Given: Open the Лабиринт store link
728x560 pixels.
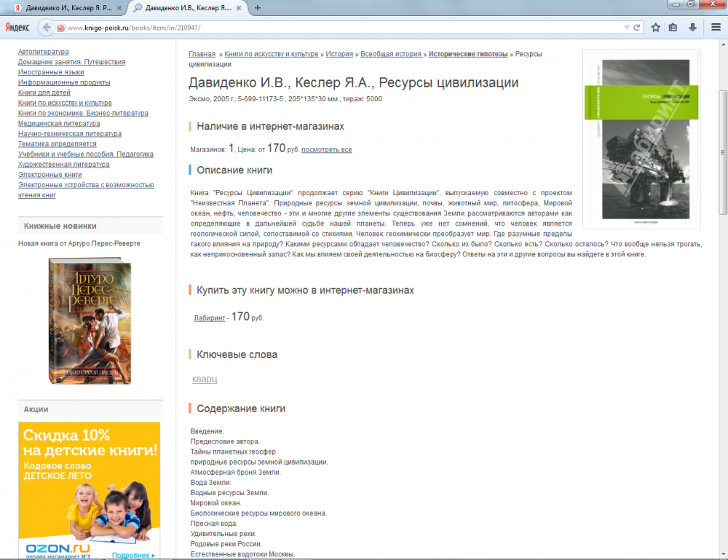Looking at the screenshot, I should (x=207, y=318).
